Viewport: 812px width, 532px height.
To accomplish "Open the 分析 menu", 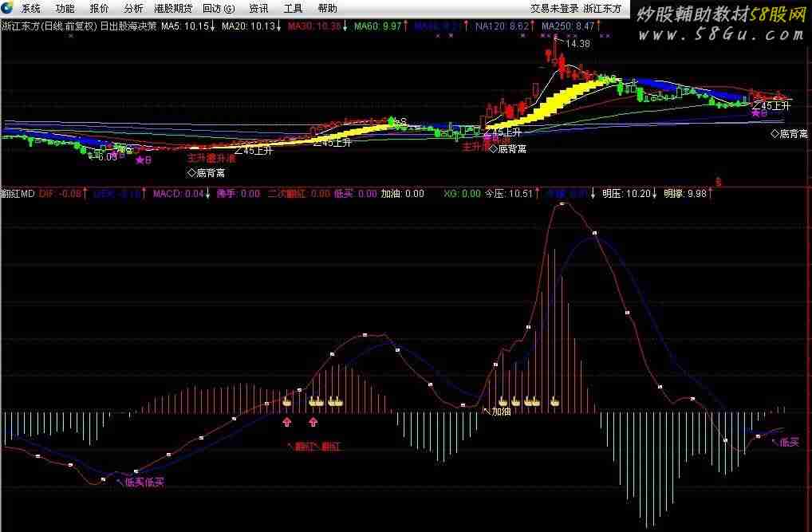I will [x=134, y=8].
